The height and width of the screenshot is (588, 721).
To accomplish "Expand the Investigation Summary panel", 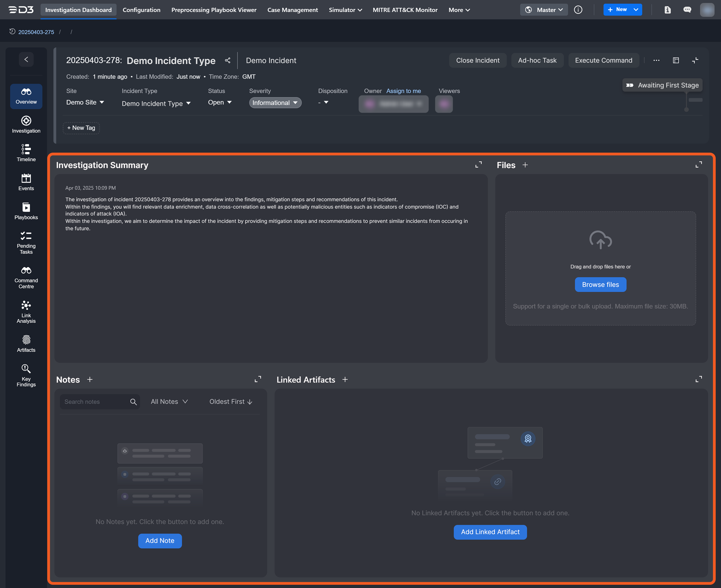I will pyautogui.click(x=478, y=165).
